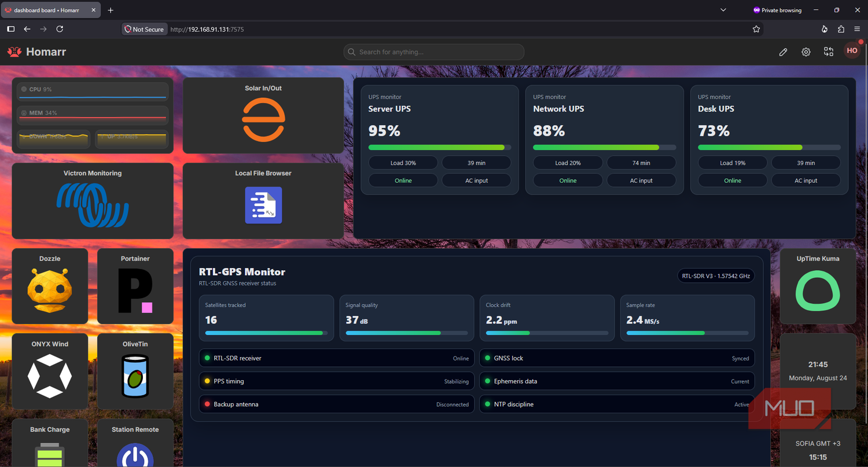Open the ONYX Wind app icon
This screenshot has width=868, height=467.
tap(50, 376)
